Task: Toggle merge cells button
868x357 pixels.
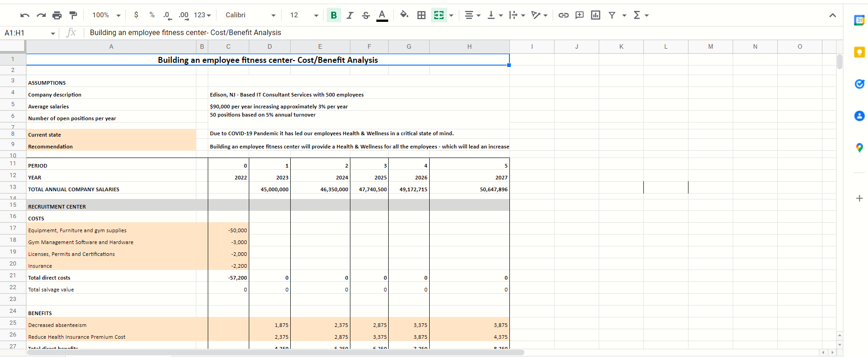Action: point(439,15)
